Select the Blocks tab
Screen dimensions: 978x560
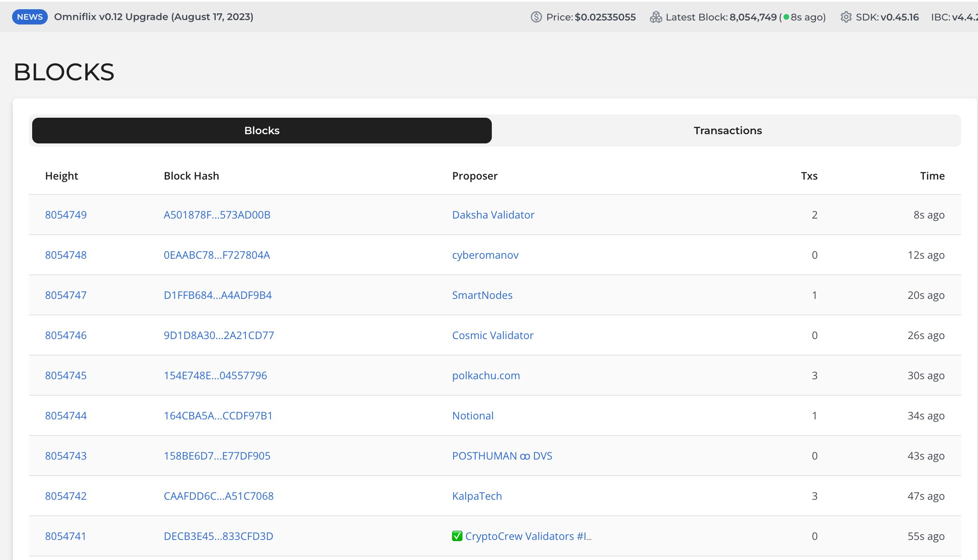[x=262, y=131]
